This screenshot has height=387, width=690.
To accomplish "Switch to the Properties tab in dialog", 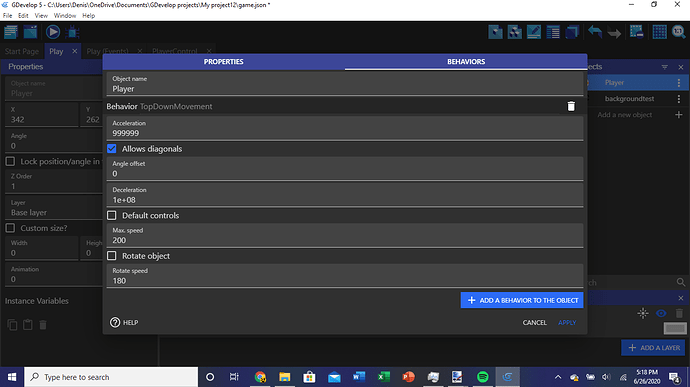I will click(x=224, y=62).
